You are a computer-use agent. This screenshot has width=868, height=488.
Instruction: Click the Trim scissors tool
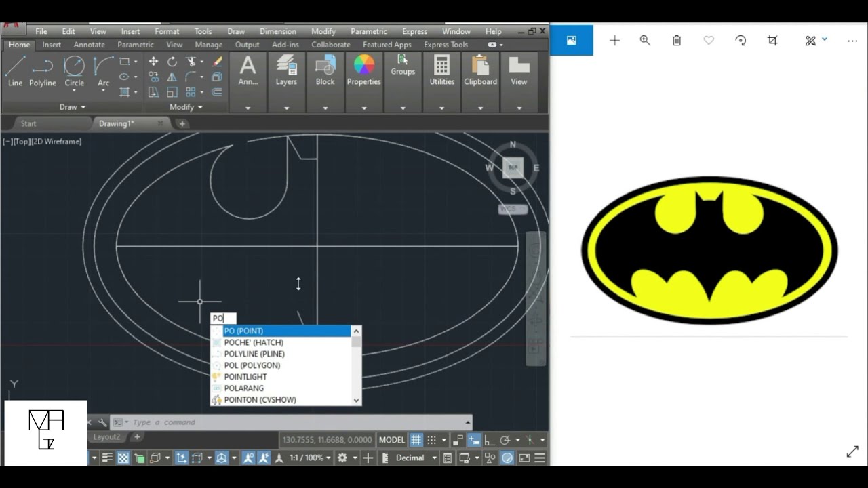pos(191,61)
